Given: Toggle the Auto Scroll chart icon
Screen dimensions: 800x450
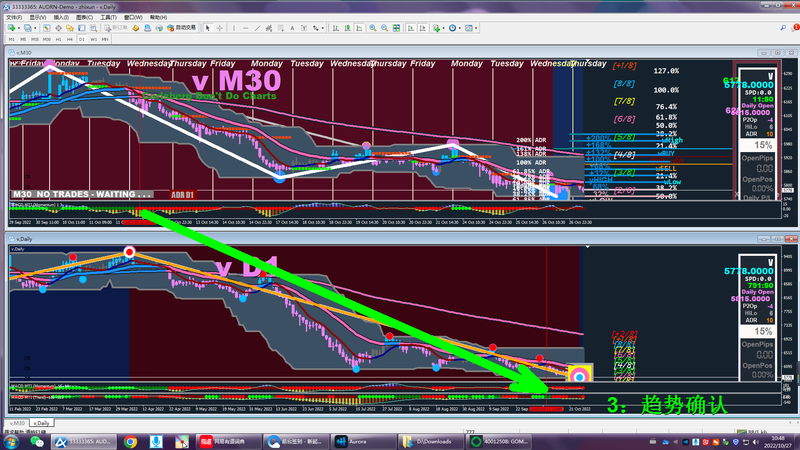Looking at the screenshot, I should 411,28.
